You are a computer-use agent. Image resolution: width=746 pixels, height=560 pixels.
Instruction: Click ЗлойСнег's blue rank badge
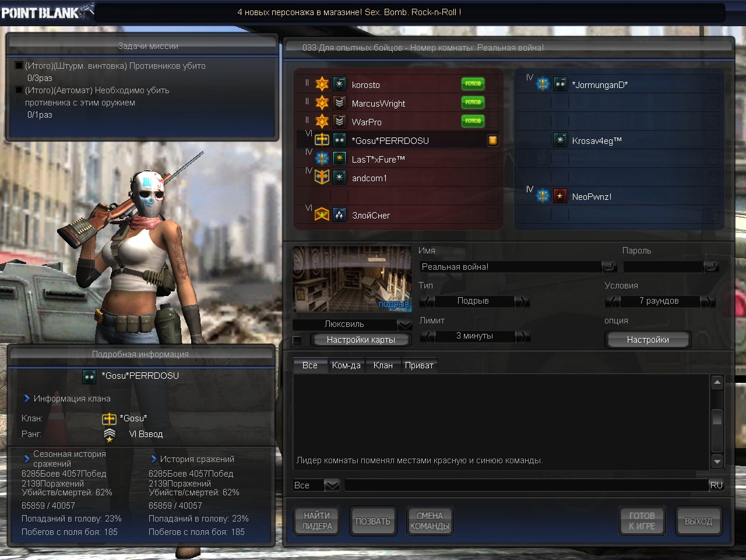(340, 214)
